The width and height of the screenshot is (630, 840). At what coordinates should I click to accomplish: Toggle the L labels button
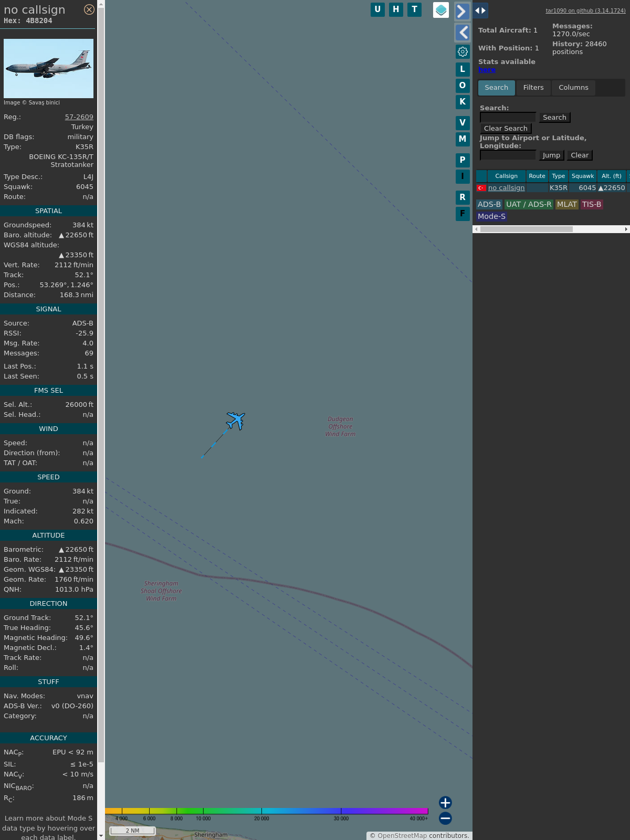(x=463, y=69)
